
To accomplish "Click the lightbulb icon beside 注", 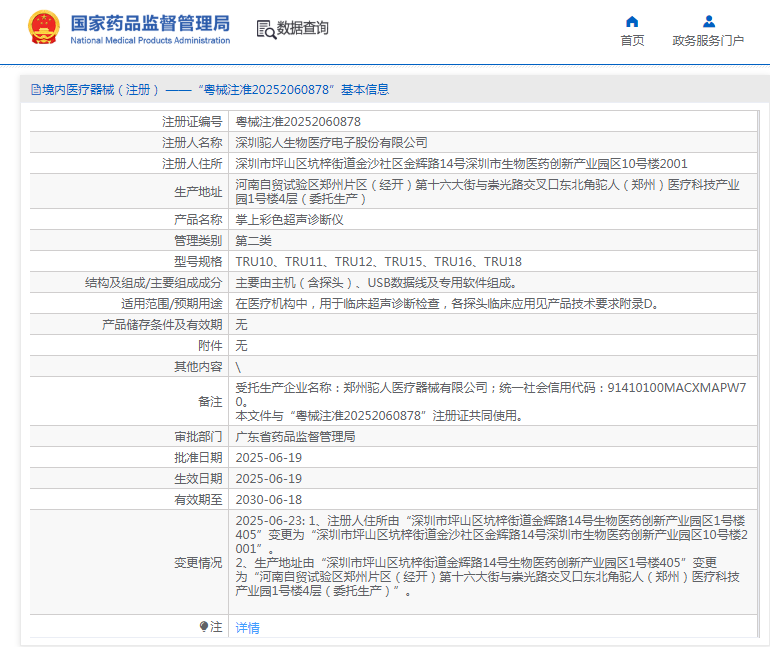I will point(204,627).
